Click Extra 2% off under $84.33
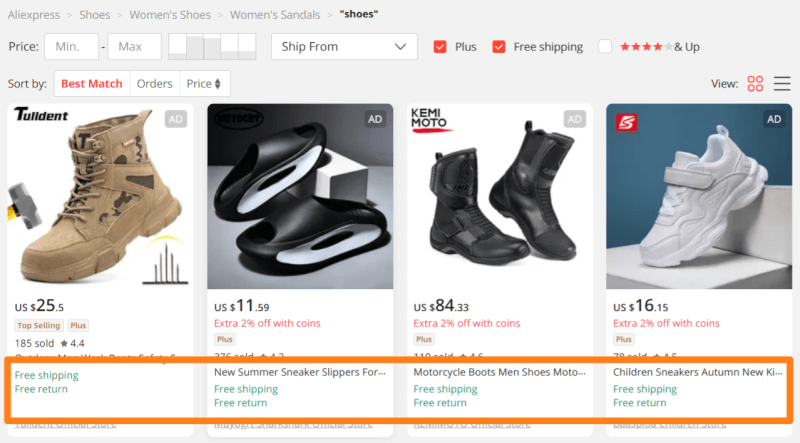Viewport: 800px width, 443px height. 467,323
